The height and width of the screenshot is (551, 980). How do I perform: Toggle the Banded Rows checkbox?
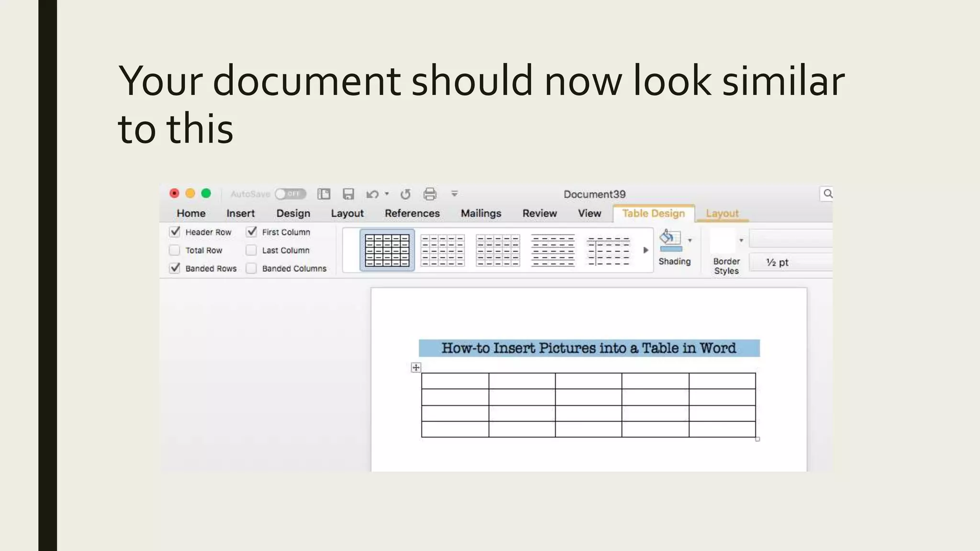click(x=175, y=268)
